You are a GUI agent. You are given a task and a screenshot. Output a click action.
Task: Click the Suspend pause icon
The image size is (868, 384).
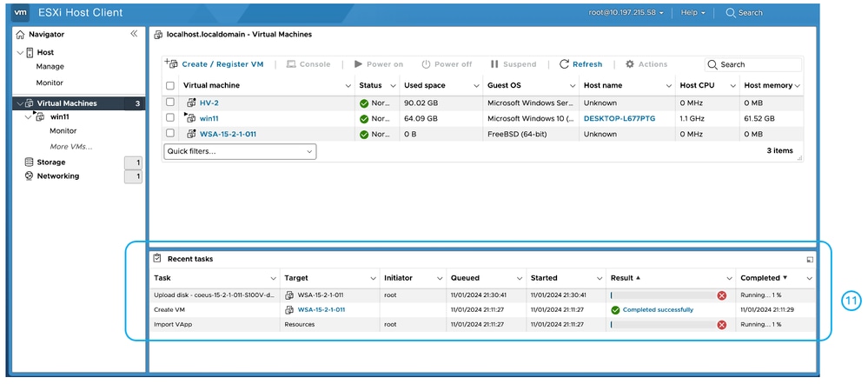click(x=494, y=64)
